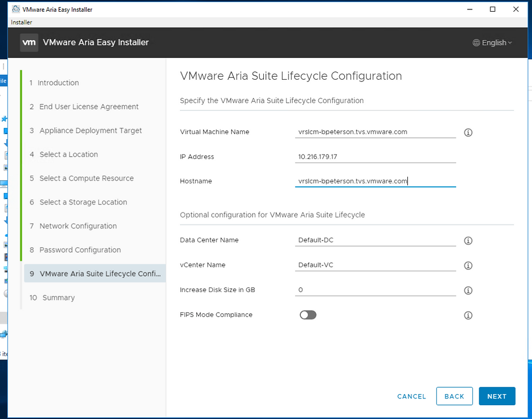Click info icon beside Increase Disk Size

coord(468,290)
